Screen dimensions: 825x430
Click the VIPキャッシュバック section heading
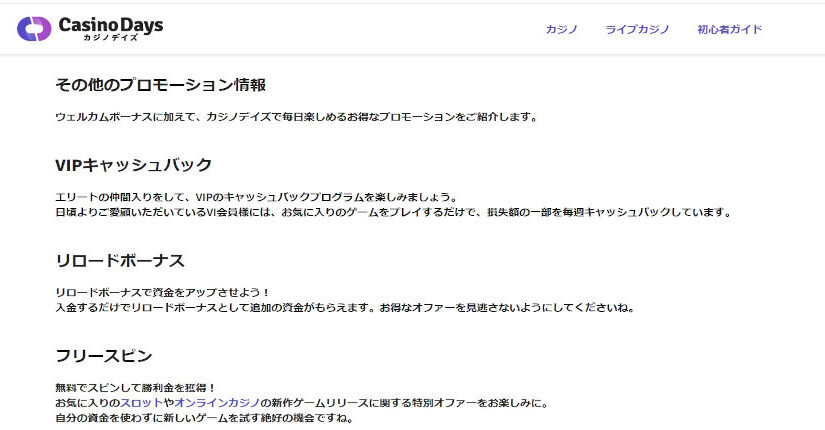(x=134, y=165)
